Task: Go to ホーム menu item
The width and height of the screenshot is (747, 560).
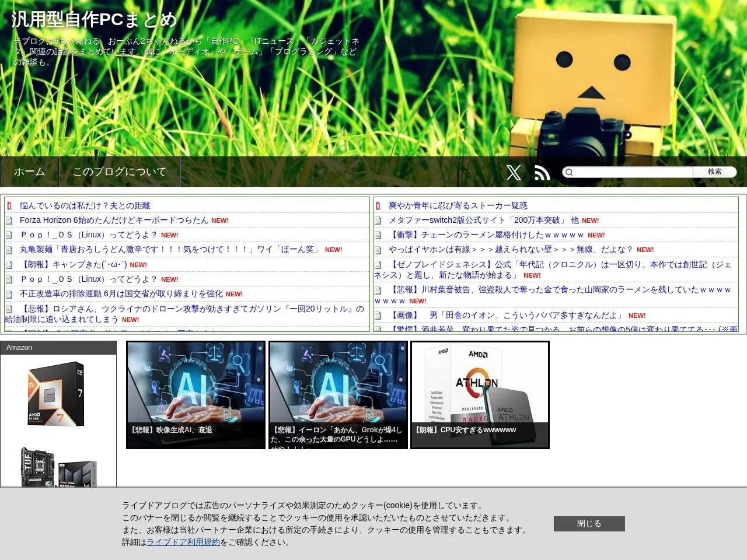Action: coord(30,171)
